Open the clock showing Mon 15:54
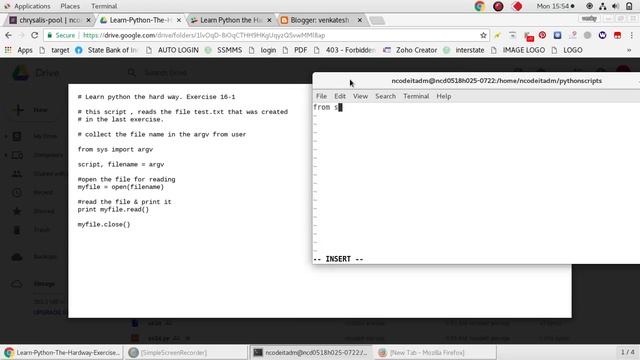Screen dimensions: 640x360 click(x=555, y=6)
